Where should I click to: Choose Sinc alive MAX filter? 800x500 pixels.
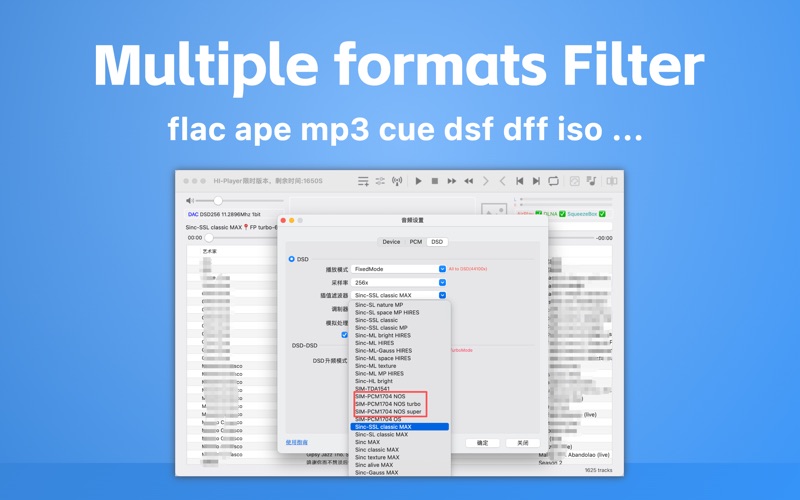coord(374,465)
